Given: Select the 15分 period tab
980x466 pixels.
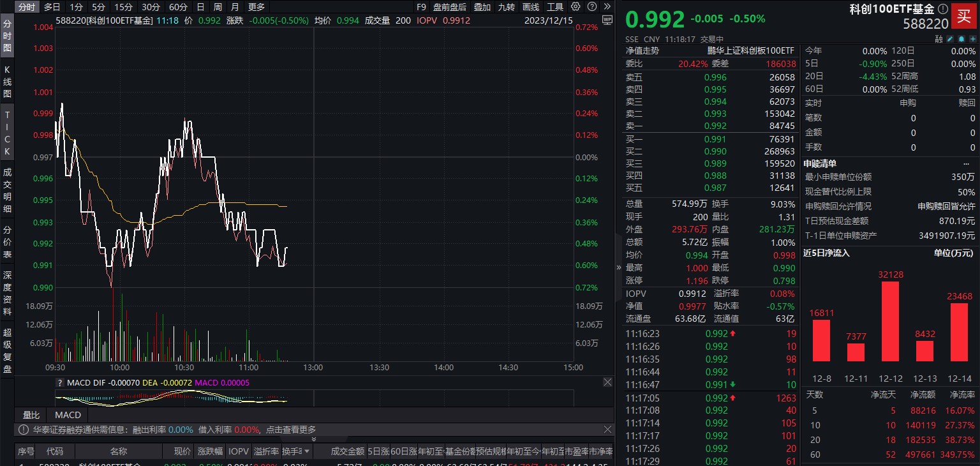Looking at the screenshot, I should coord(122,7).
